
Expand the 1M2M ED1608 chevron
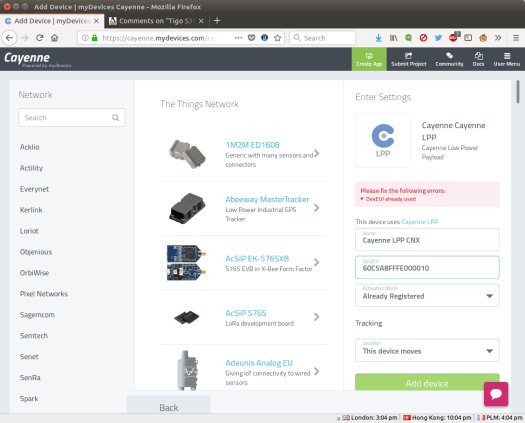[x=316, y=153]
